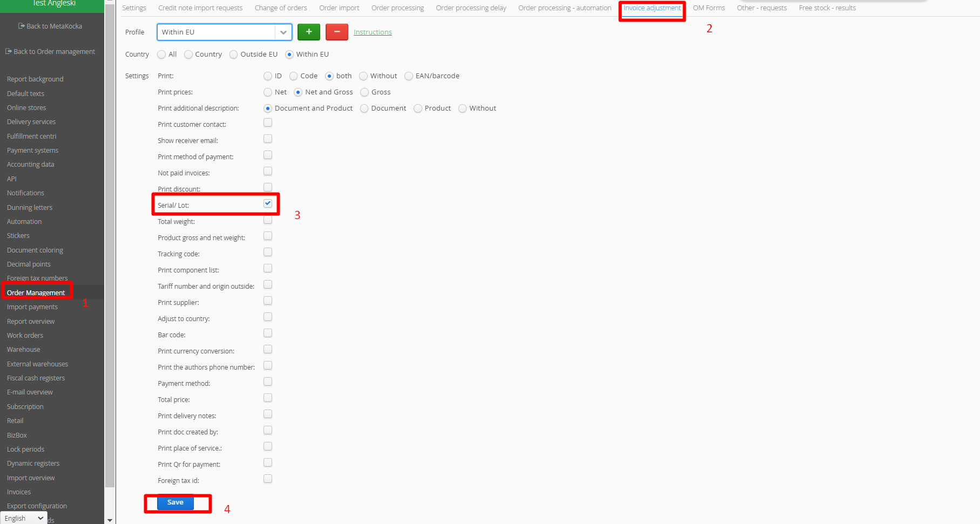Open Report background in sidebar
The image size is (980, 524).
click(x=35, y=79)
